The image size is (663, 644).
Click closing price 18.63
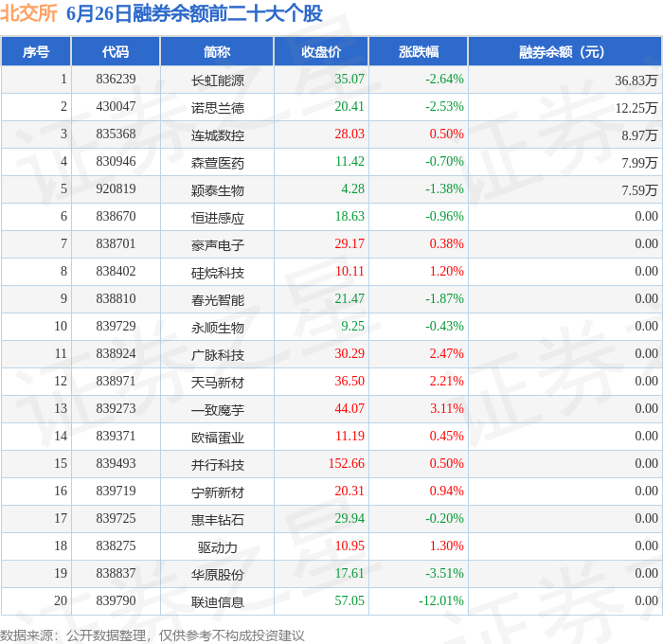[x=349, y=217]
